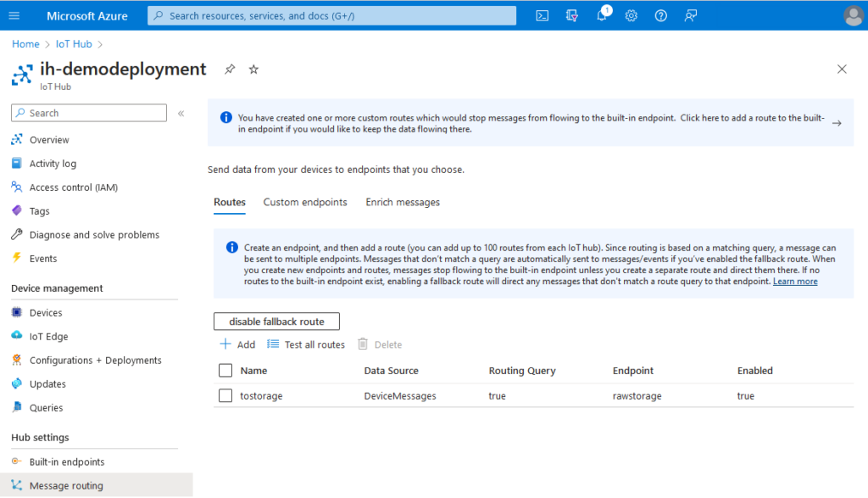
Task: Check the tostorage route checkbox
Action: (x=225, y=395)
